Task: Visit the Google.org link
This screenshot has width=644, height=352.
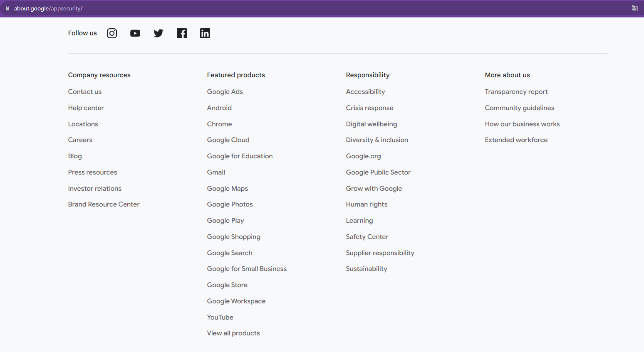Action: tap(364, 156)
